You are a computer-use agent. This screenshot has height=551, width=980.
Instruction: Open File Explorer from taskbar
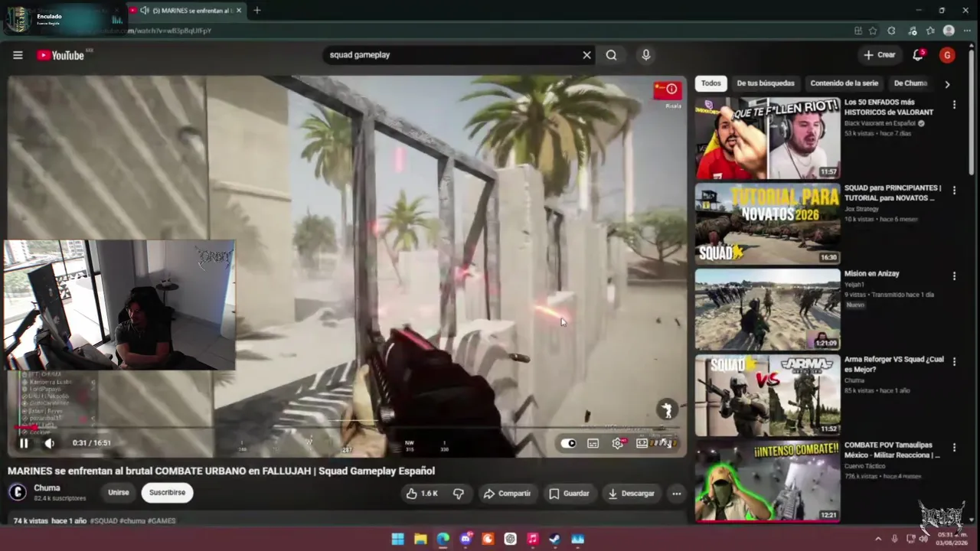420,539
